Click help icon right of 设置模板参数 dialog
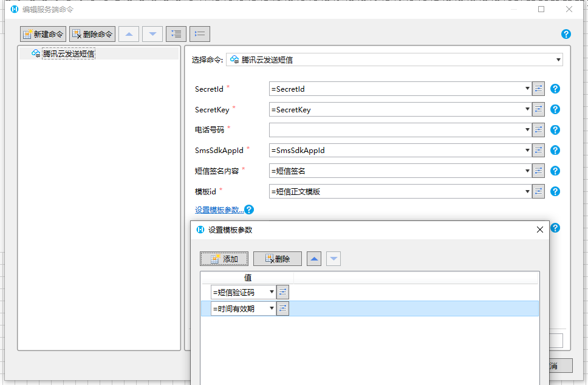This screenshot has width=588, height=385. click(x=555, y=228)
